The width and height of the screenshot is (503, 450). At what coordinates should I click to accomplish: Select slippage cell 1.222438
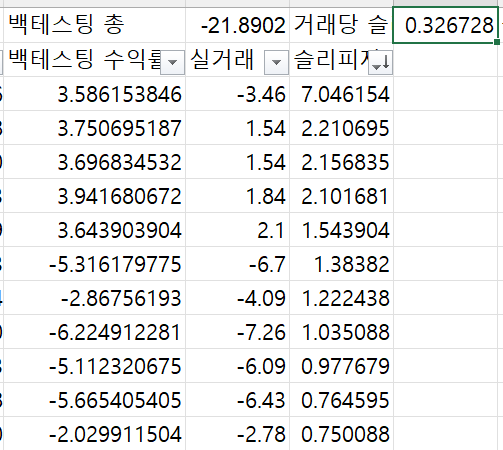point(341,298)
